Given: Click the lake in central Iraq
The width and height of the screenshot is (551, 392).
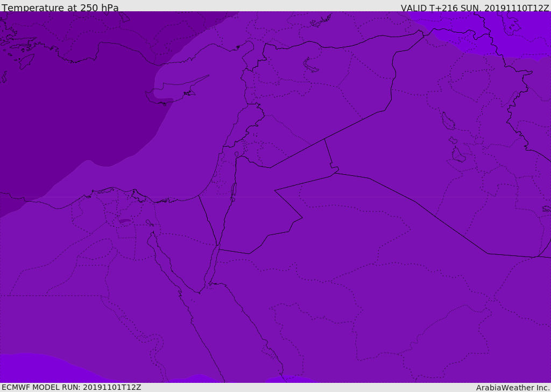Looking at the screenshot, I should click(448, 121).
